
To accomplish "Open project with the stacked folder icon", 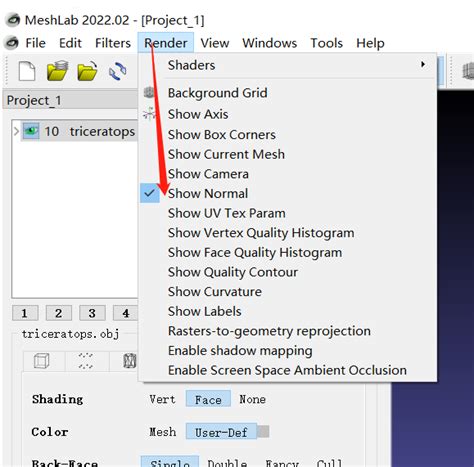I will coord(57,70).
